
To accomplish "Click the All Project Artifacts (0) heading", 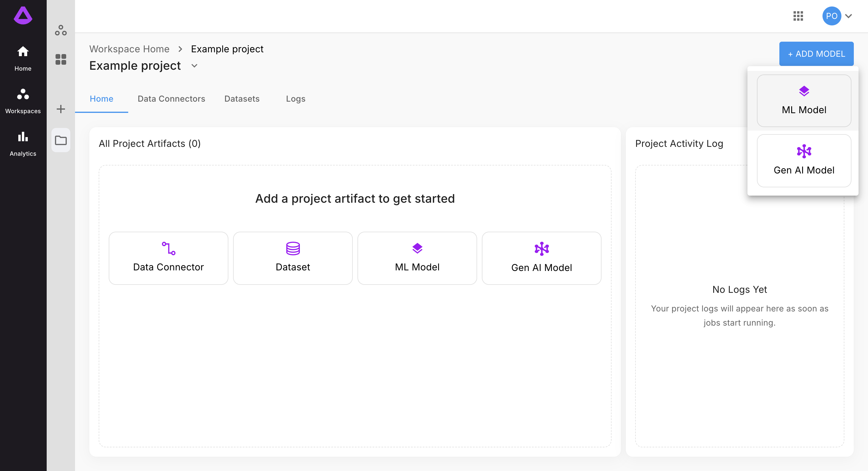I will coord(149,144).
